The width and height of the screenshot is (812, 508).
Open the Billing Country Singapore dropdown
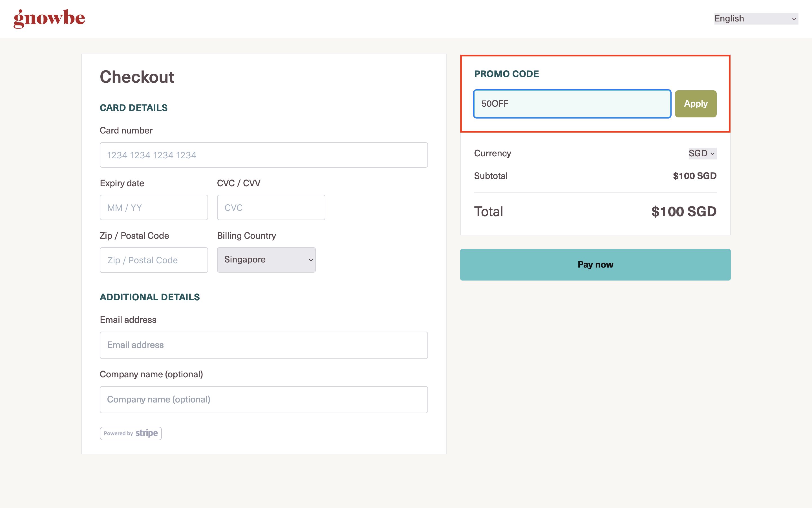(266, 260)
